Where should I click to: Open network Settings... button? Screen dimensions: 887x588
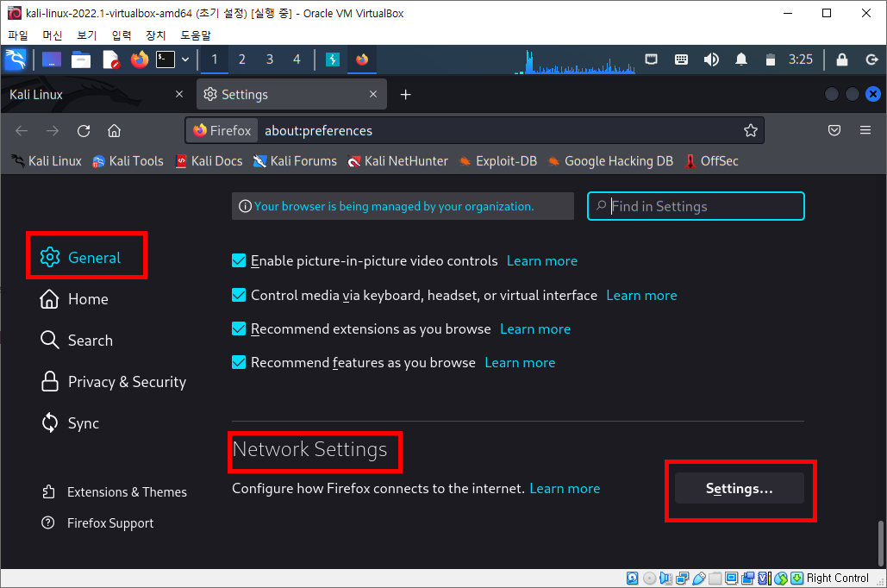(x=740, y=488)
